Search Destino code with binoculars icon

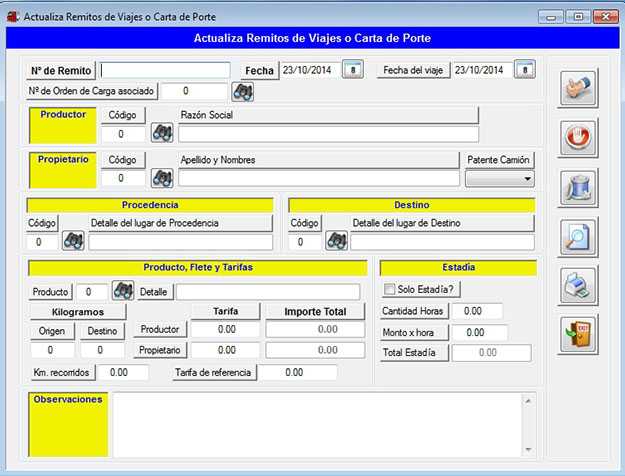335,241
